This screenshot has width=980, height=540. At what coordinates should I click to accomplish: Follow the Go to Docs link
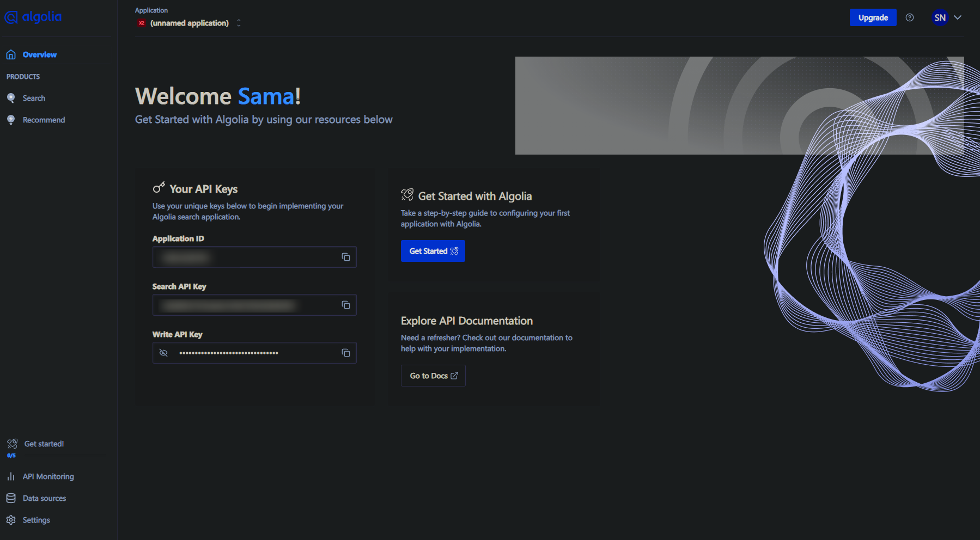coord(433,376)
